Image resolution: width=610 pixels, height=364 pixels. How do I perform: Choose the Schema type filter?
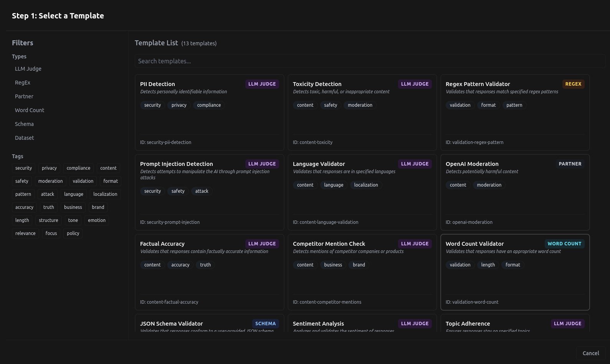point(24,124)
